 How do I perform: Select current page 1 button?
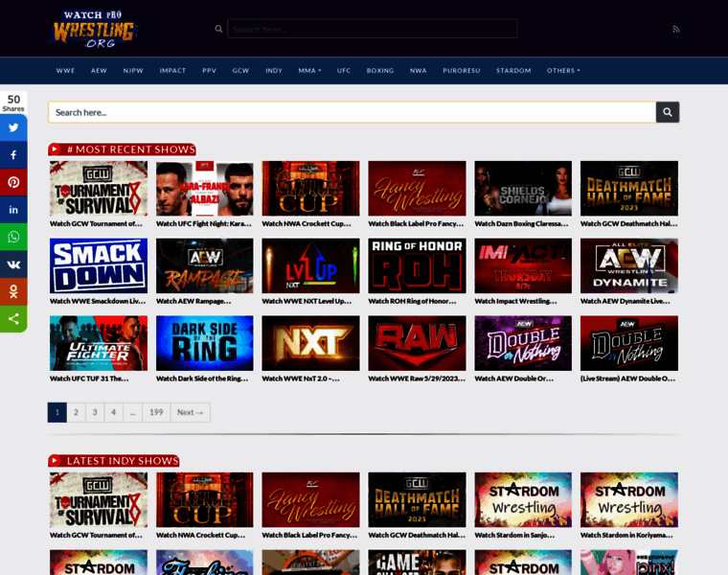(57, 412)
